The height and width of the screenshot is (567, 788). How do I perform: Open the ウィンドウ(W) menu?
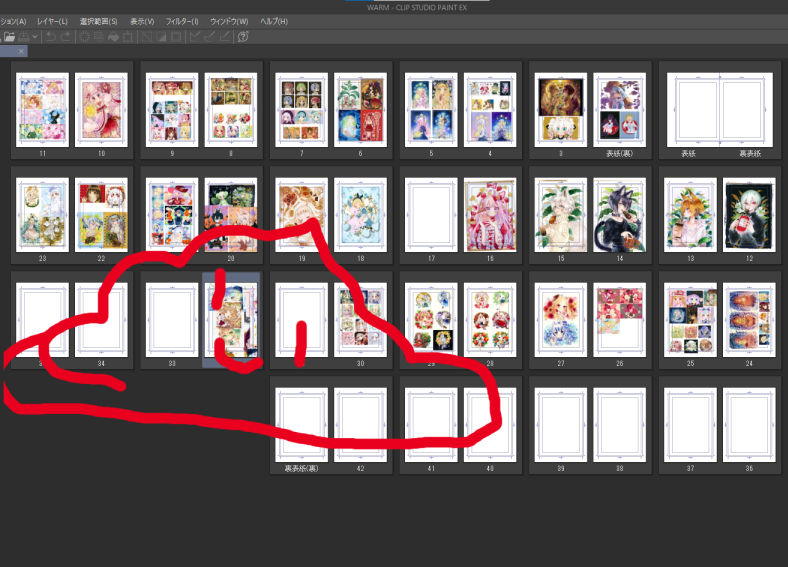(229, 22)
